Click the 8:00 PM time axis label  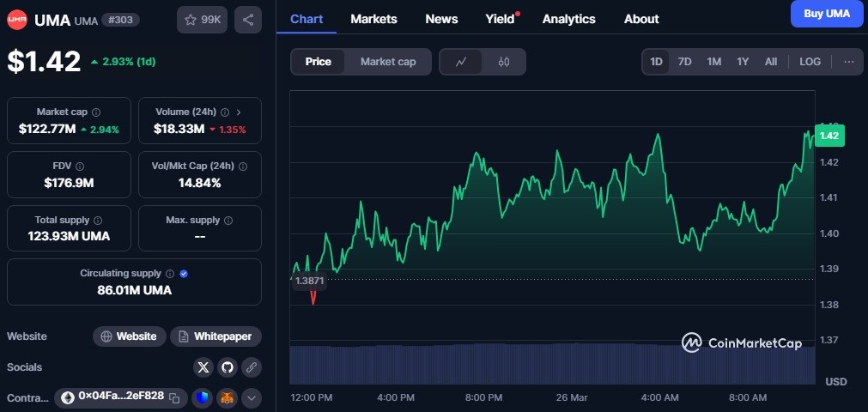(483, 397)
